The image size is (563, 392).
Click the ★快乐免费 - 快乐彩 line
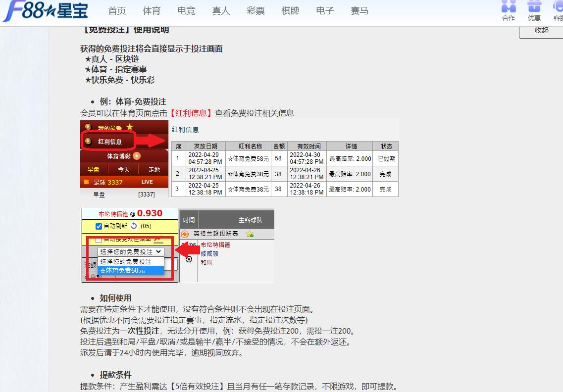(119, 80)
